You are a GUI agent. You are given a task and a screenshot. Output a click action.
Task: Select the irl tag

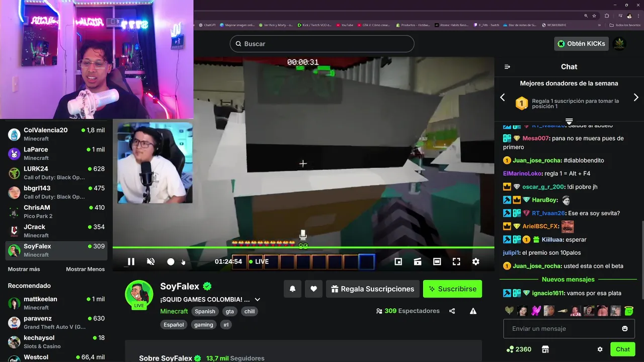(x=226, y=325)
